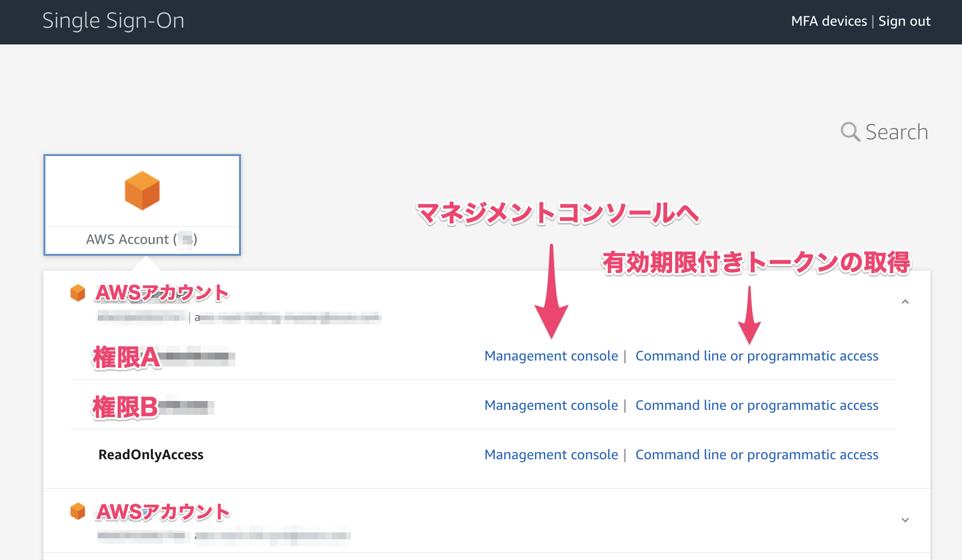Click the Single Sign-On header title

(x=113, y=21)
